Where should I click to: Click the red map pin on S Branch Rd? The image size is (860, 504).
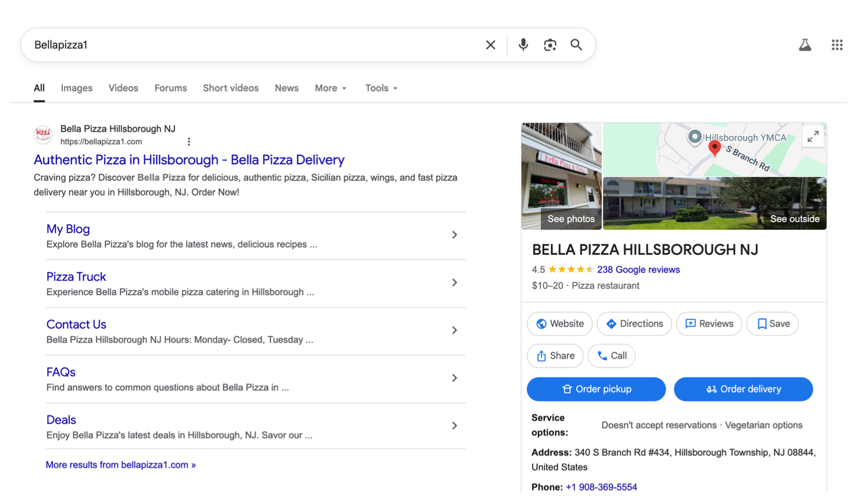[714, 148]
